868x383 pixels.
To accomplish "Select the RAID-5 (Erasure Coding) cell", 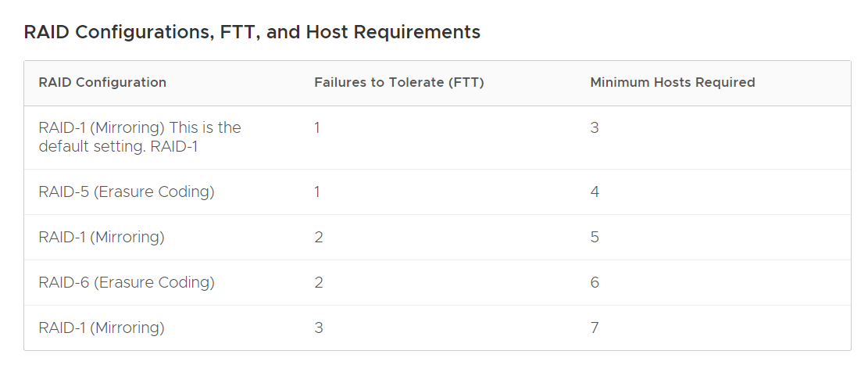I will (x=127, y=191).
